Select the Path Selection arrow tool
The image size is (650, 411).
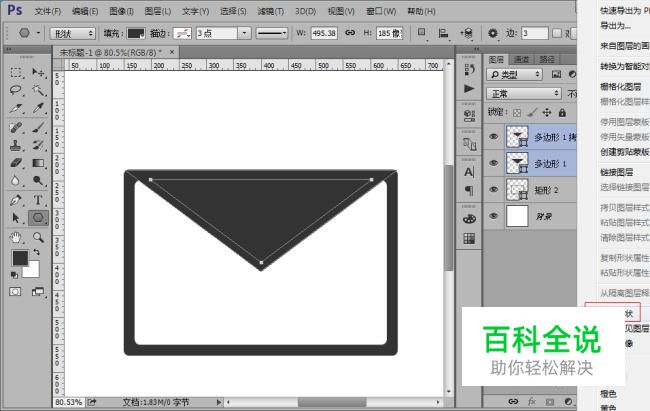16,218
